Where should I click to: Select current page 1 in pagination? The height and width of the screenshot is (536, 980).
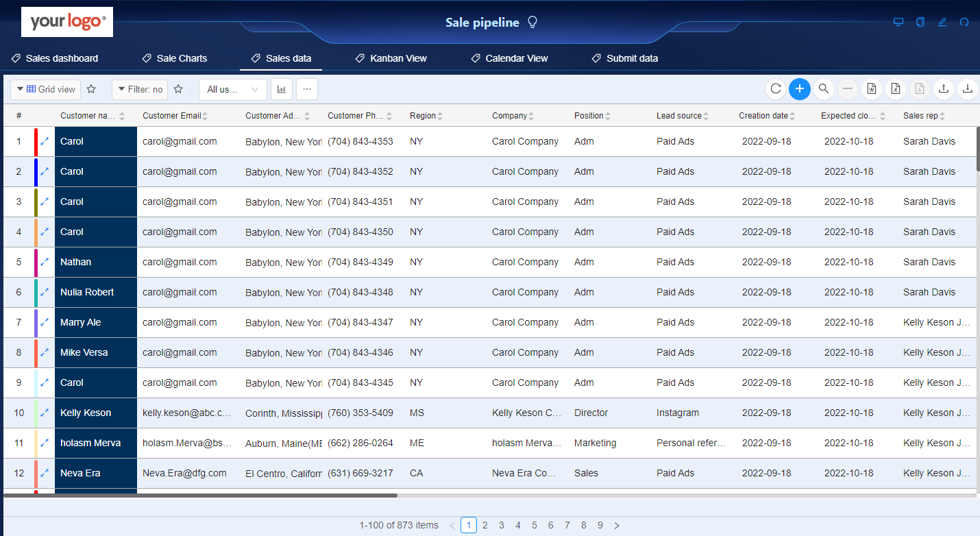469,525
